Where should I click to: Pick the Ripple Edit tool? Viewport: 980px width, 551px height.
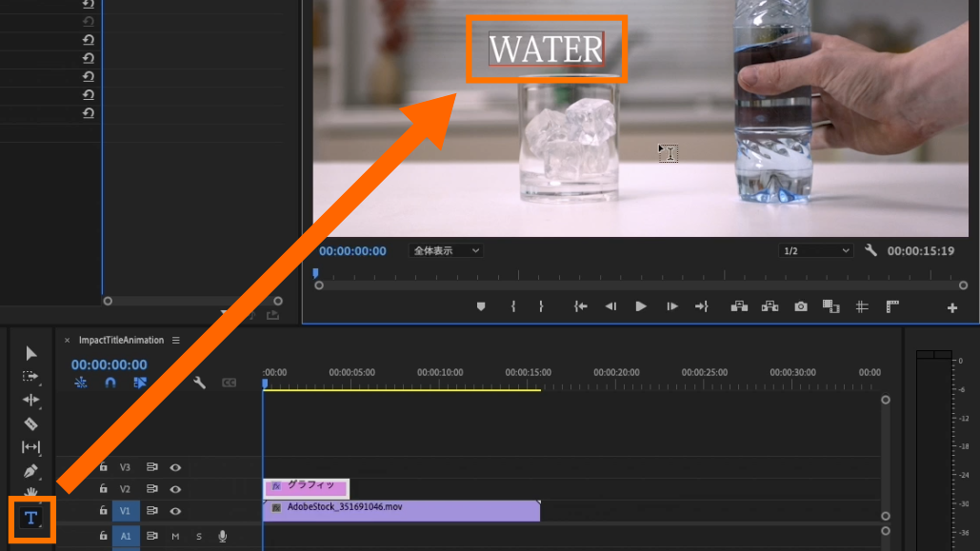point(30,400)
